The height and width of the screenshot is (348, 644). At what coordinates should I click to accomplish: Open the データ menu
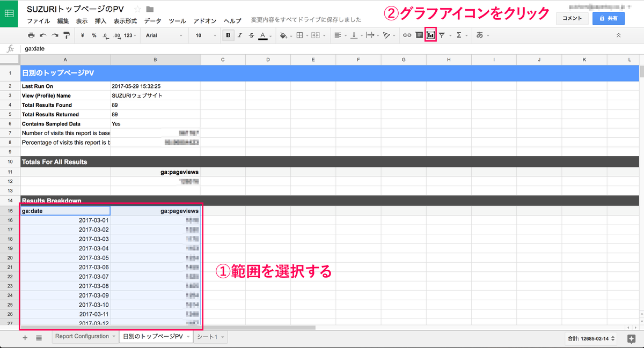point(152,21)
